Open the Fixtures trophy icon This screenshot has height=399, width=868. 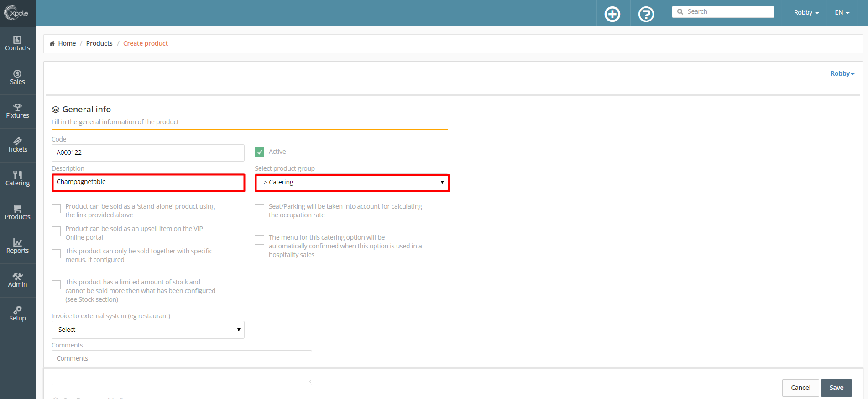click(17, 107)
